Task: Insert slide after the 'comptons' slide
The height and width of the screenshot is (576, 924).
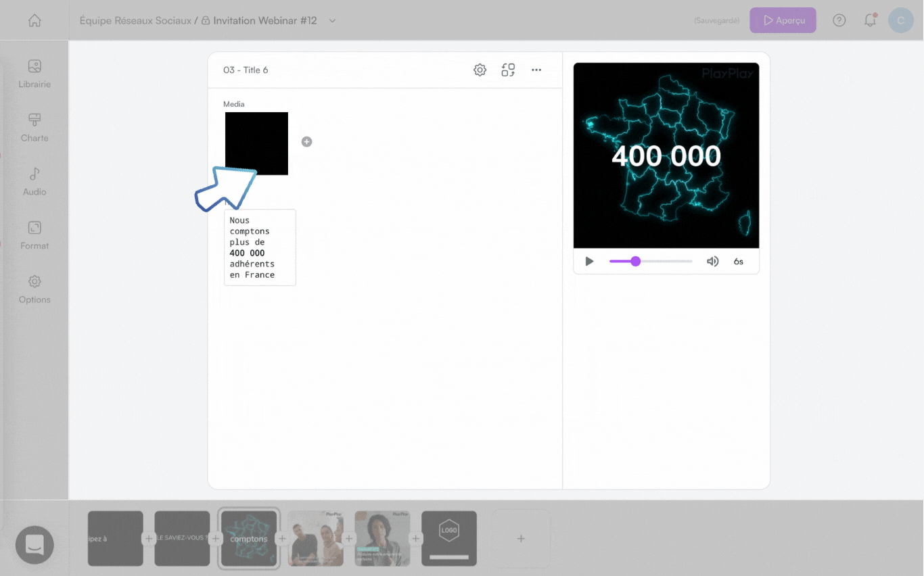Action: click(282, 539)
